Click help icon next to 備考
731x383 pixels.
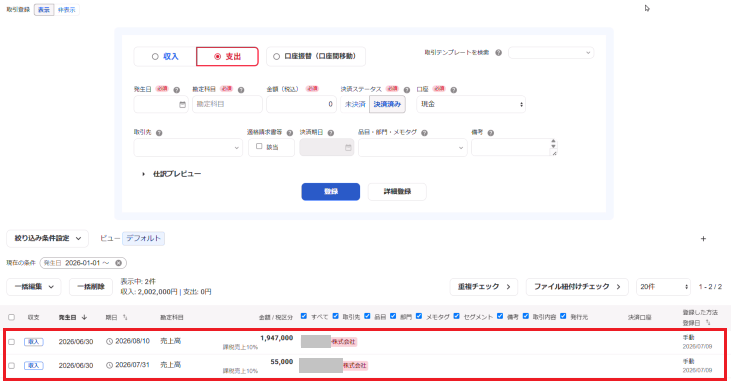(490, 133)
